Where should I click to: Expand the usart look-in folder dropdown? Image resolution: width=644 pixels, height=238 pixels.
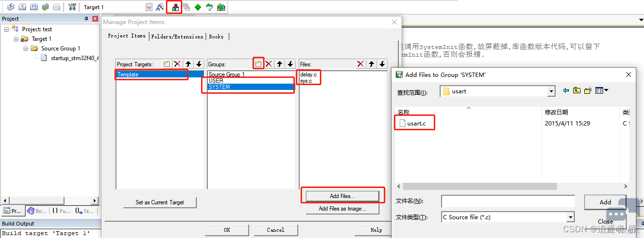click(x=551, y=91)
